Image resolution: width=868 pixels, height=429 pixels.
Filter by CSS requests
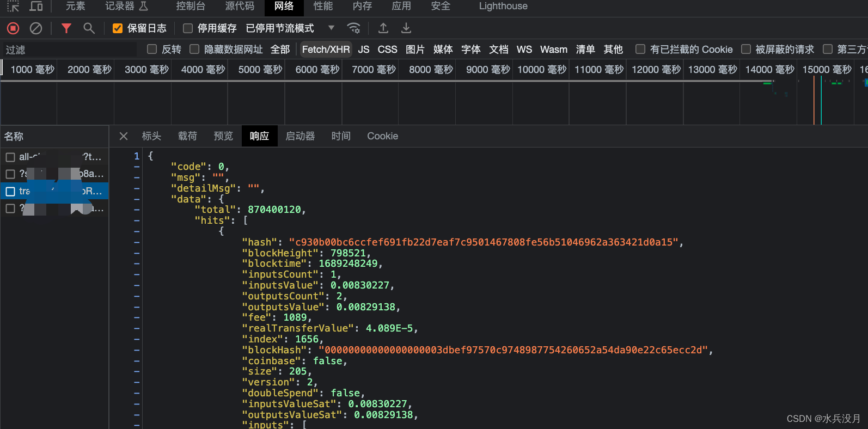(387, 49)
